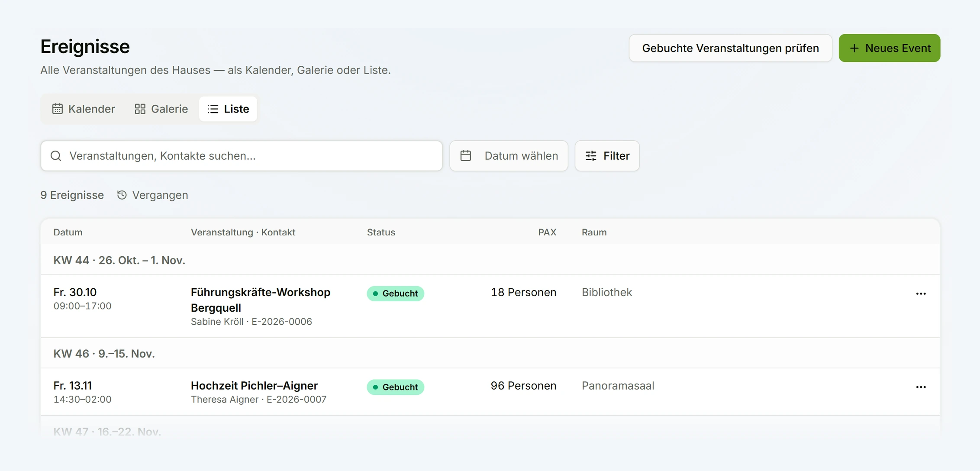Image resolution: width=980 pixels, height=471 pixels.
Task: Click the KW 44 week group header
Action: pos(490,260)
